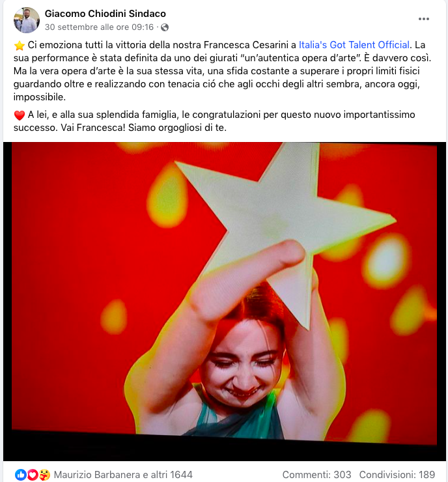The height and width of the screenshot is (482, 448).
Task: Click the yellow star emoji in the post
Action: [x=20, y=46]
